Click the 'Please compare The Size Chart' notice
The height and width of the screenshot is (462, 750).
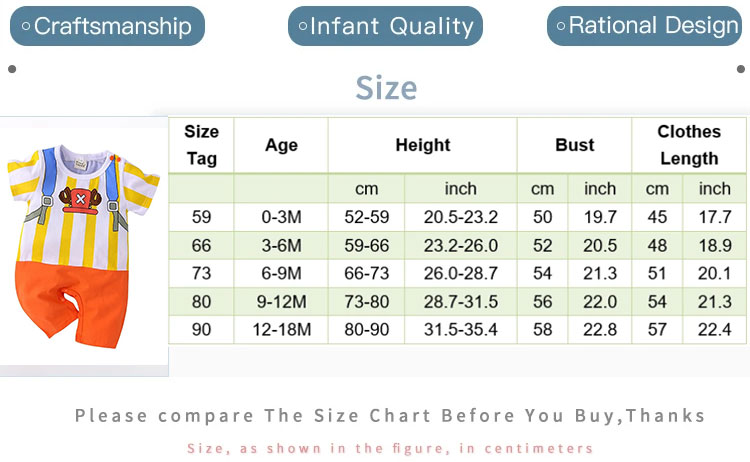(x=390, y=415)
